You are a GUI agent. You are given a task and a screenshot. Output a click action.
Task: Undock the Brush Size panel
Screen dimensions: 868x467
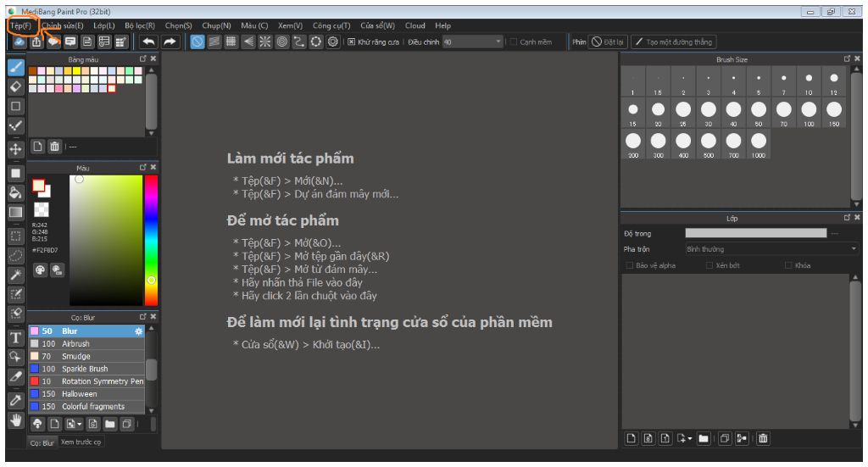coord(847,58)
